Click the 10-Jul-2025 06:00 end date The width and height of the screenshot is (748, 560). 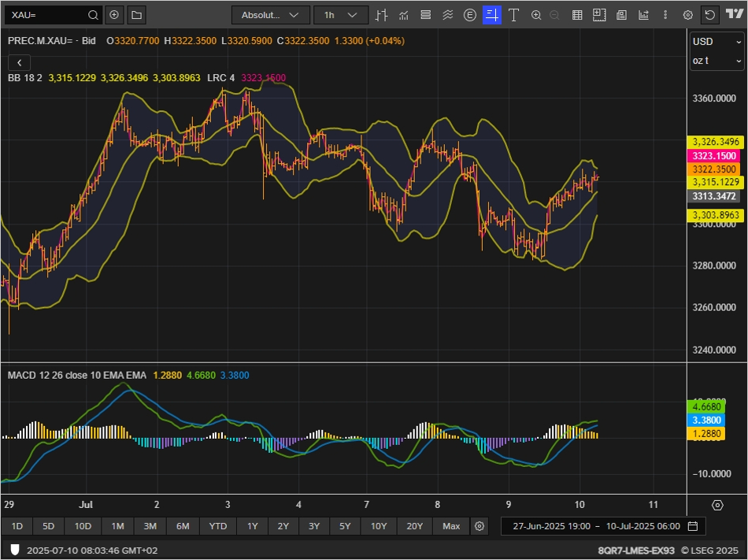(x=643, y=526)
